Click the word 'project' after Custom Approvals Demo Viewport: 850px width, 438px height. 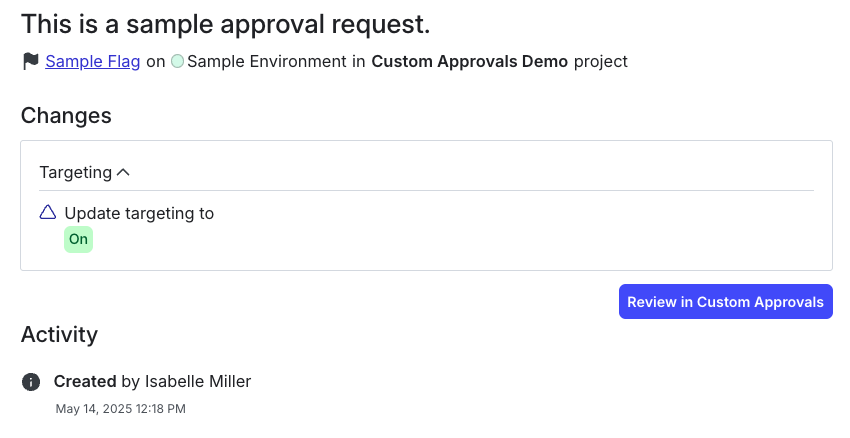[x=600, y=62]
